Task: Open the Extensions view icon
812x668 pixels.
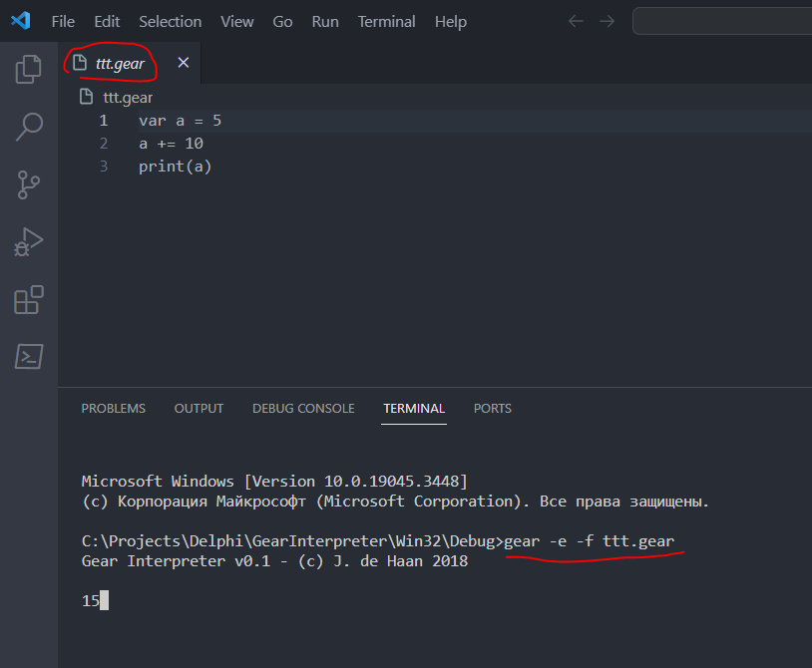Action: [x=29, y=300]
